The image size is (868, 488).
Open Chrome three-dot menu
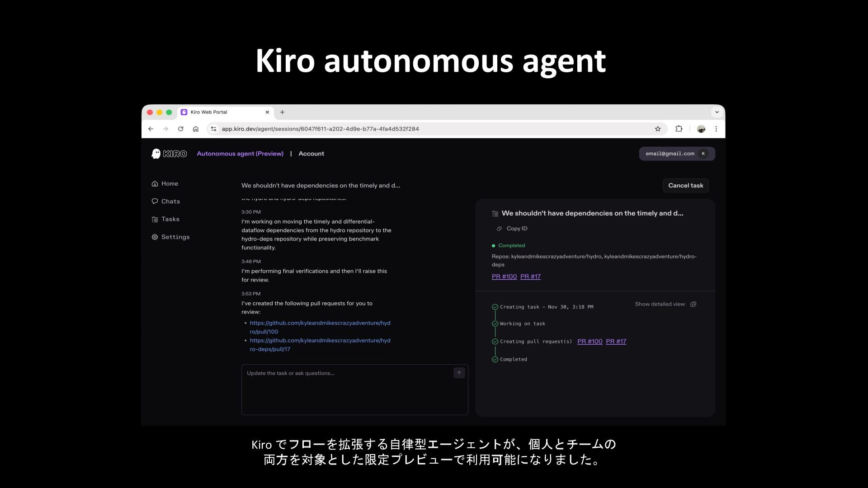tap(716, 129)
